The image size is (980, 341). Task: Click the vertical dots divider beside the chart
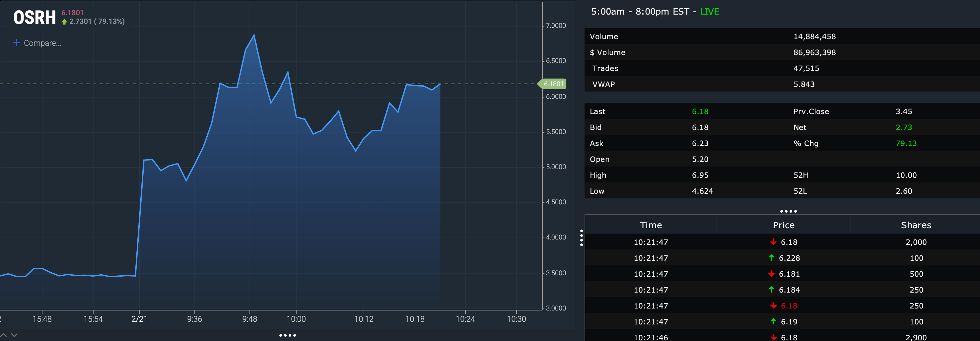tap(581, 238)
